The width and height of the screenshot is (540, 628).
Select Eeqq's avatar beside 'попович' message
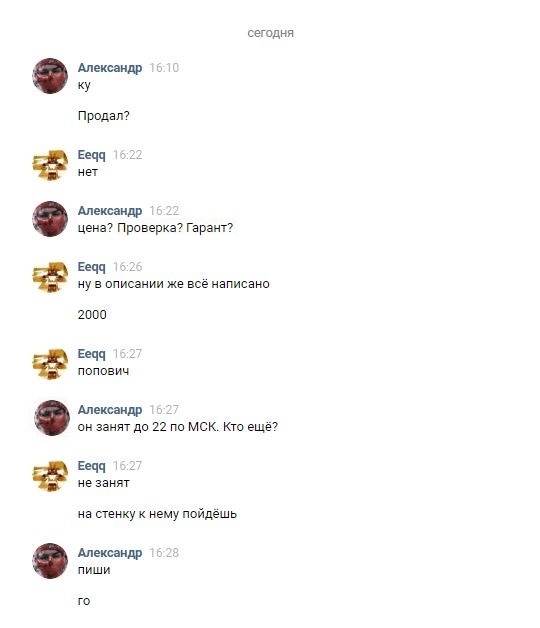50,364
